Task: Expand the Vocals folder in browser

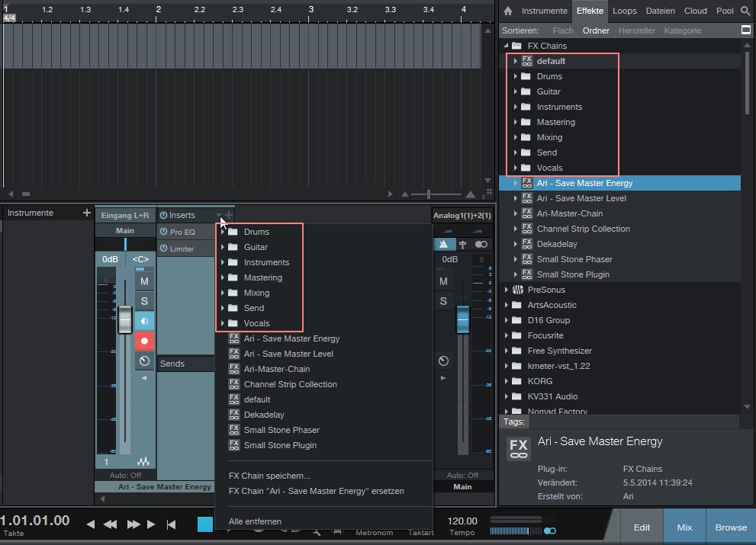Action: tap(516, 168)
